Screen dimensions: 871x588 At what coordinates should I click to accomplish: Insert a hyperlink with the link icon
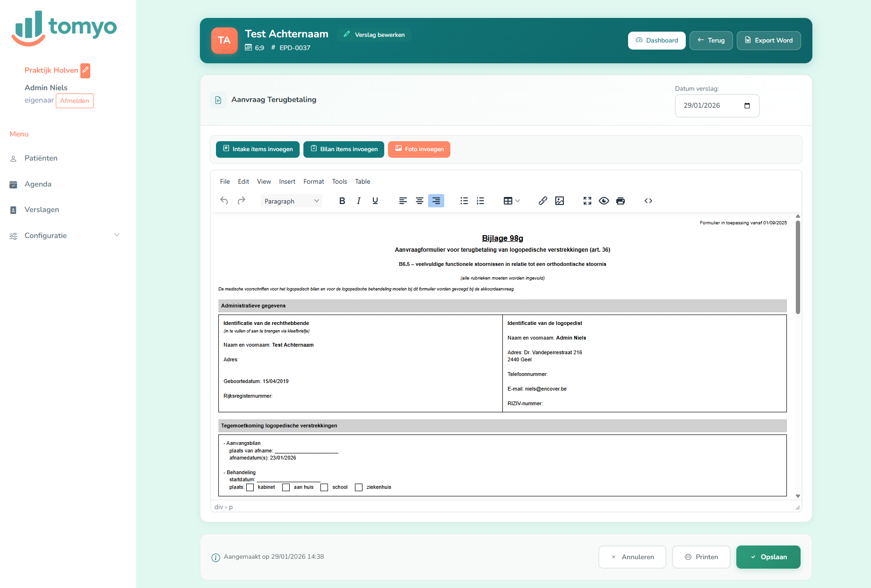[x=543, y=201]
